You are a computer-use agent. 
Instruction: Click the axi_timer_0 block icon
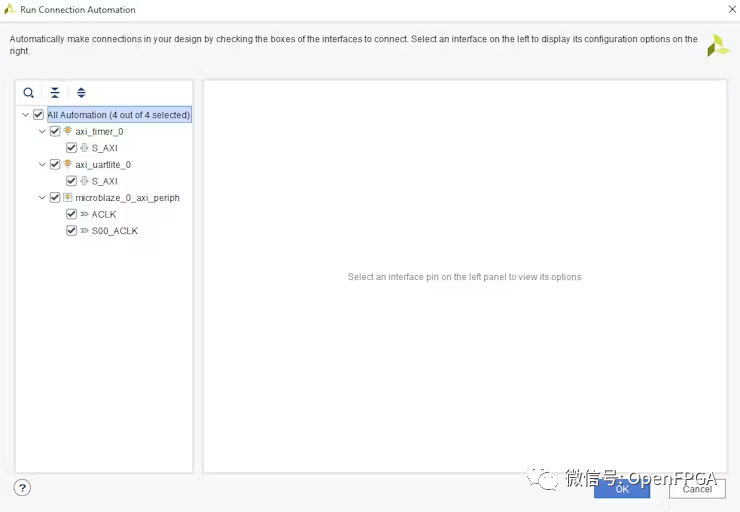pos(68,131)
